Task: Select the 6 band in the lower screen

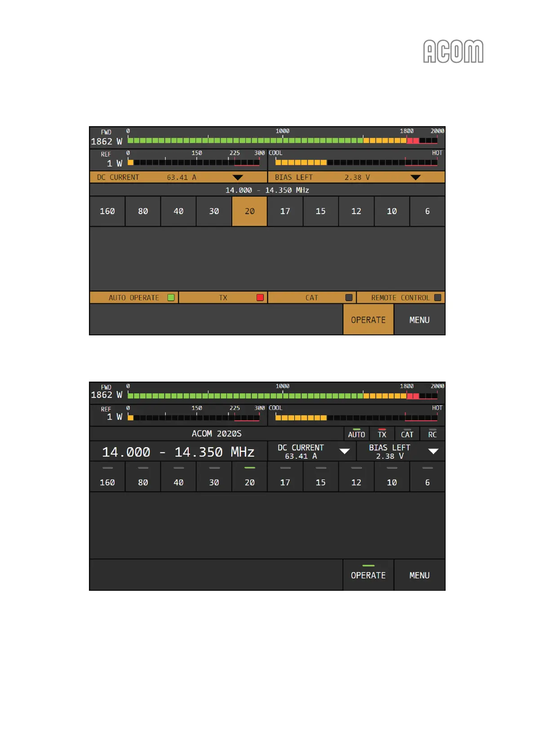Action: (427, 477)
